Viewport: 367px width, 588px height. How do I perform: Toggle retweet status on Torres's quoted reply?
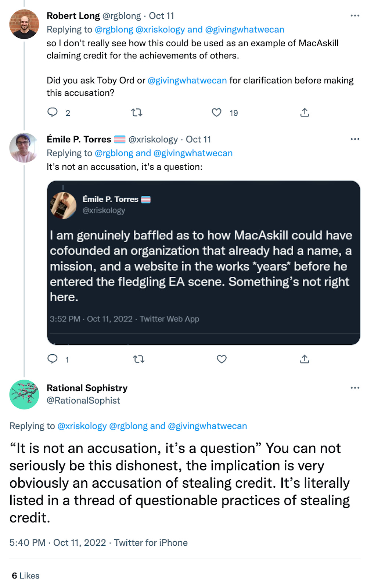[x=139, y=359]
